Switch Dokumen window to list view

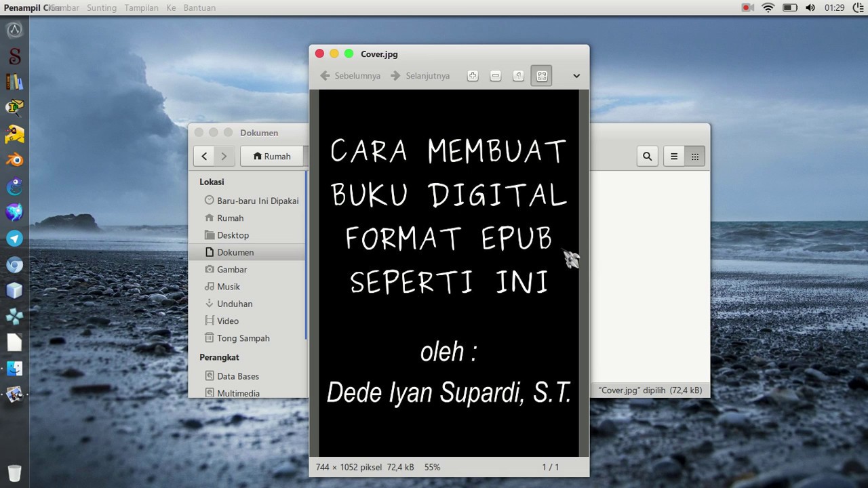(x=673, y=156)
